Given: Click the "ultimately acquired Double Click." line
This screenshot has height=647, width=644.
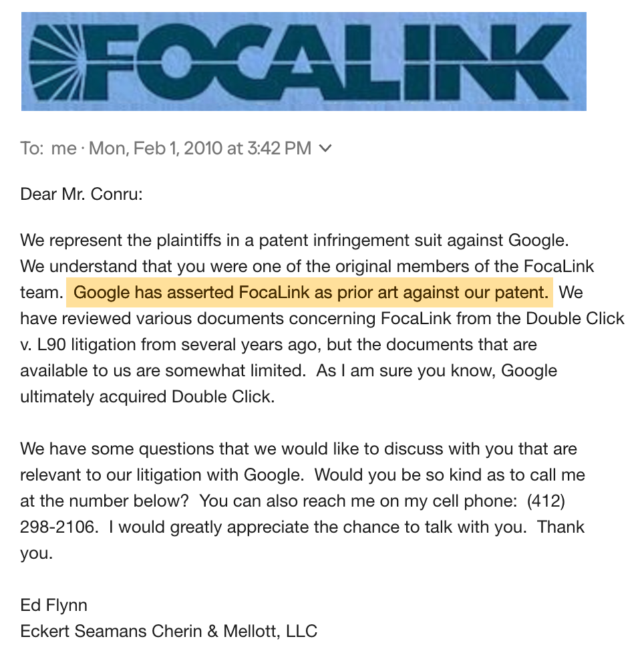Looking at the screenshot, I should (147, 396).
